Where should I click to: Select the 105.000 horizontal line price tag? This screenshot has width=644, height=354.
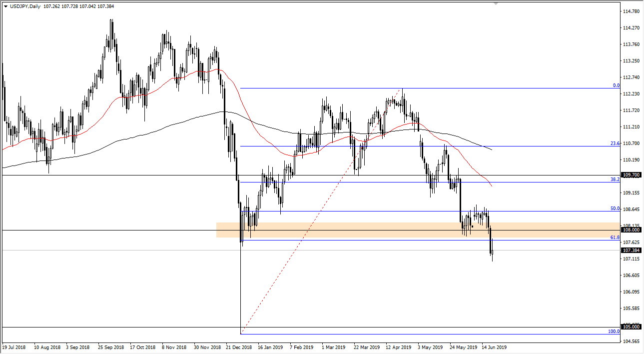click(631, 327)
